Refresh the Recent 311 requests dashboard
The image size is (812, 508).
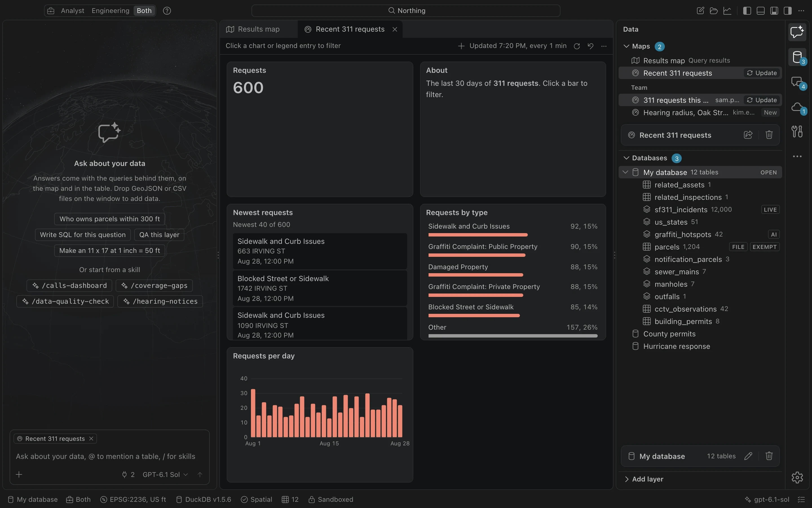577,46
